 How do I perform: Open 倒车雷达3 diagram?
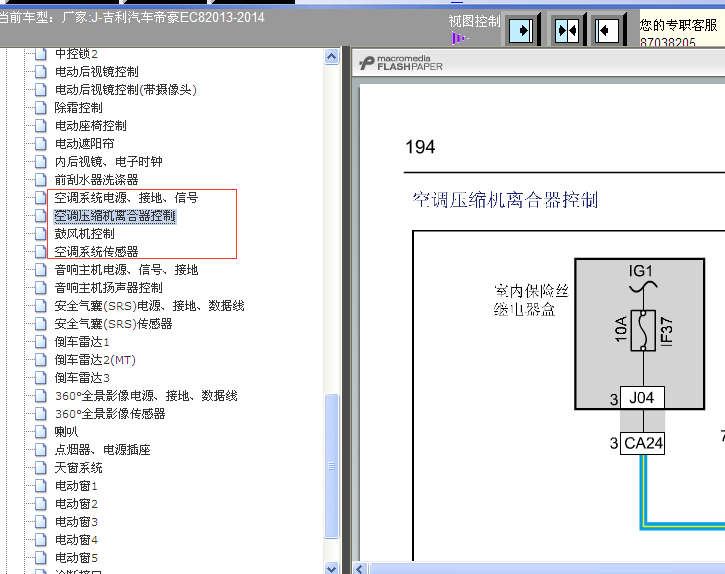click(x=82, y=378)
